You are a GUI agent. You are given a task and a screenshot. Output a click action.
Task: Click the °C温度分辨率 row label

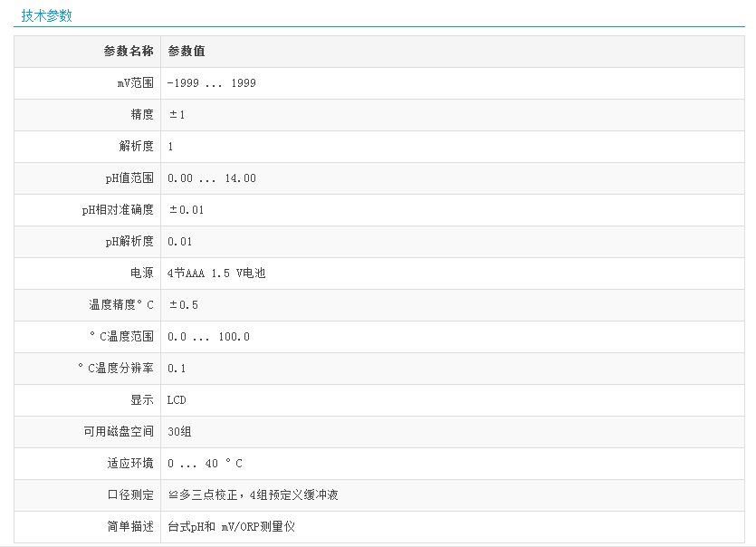[x=116, y=369]
